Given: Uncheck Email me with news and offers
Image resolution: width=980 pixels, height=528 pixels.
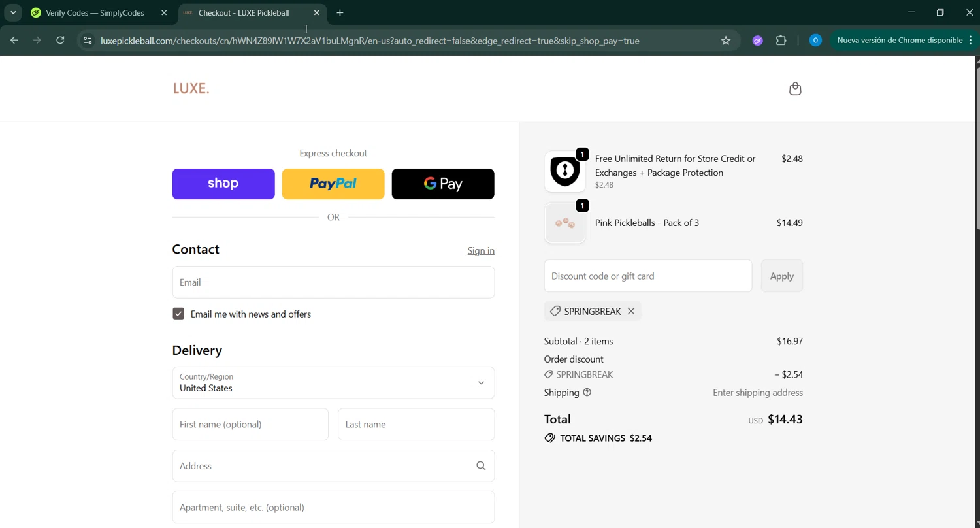Looking at the screenshot, I should [178, 314].
